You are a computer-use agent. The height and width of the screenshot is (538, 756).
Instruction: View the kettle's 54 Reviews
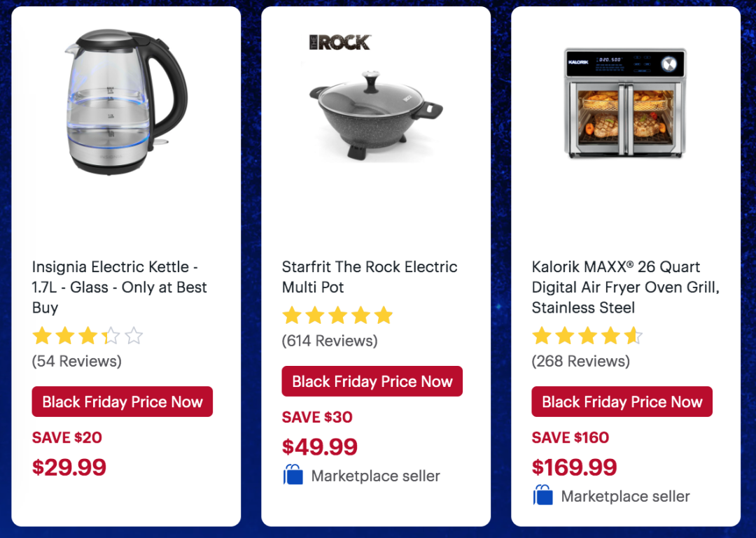[77, 361]
